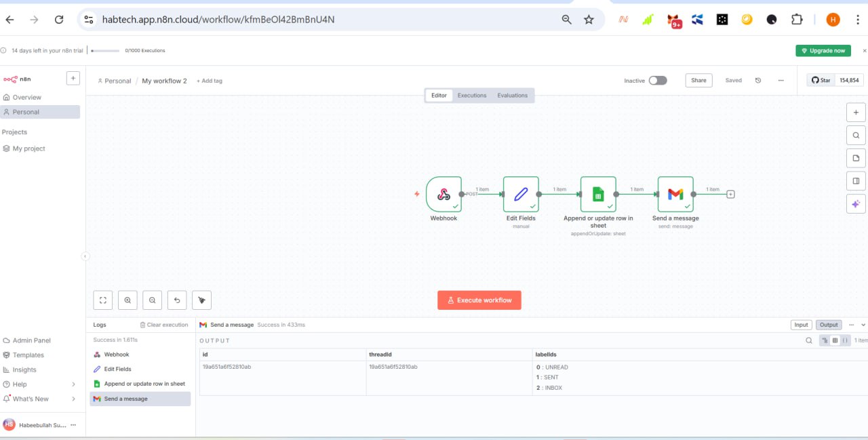Image resolution: width=868 pixels, height=440 pixels.
Task: Click the zoom in canvas button
Action: [x=127, y=300]
